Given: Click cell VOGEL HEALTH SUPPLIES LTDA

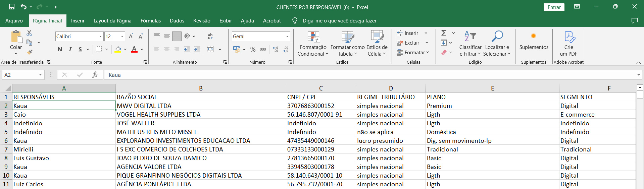Looking at the screenshot, I should tap(201, 114).
